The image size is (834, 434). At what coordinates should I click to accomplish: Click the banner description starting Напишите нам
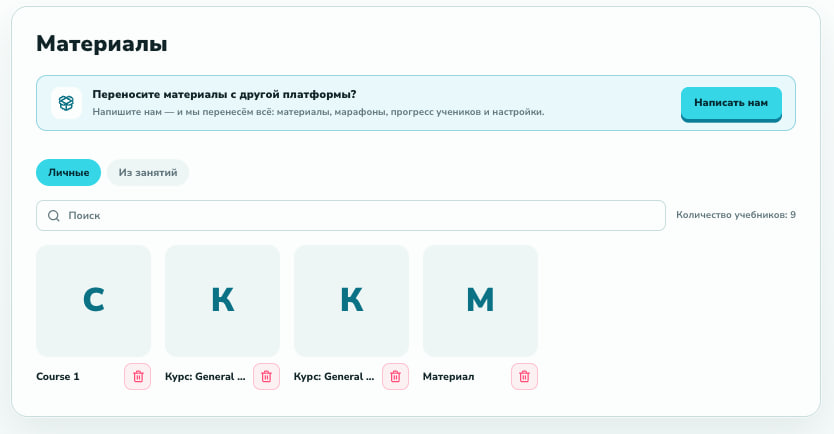318,112
